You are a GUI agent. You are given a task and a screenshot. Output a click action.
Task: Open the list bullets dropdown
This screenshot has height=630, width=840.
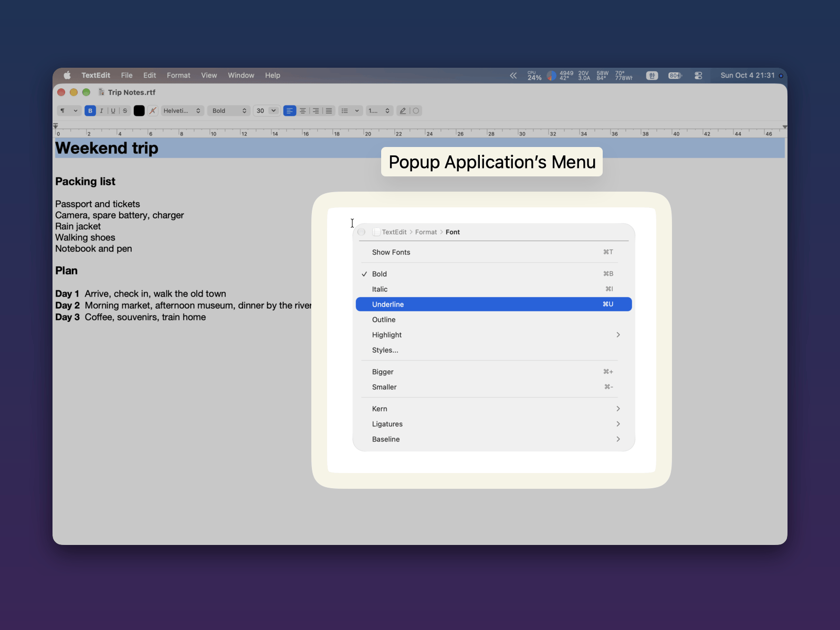tap(350, 111)
